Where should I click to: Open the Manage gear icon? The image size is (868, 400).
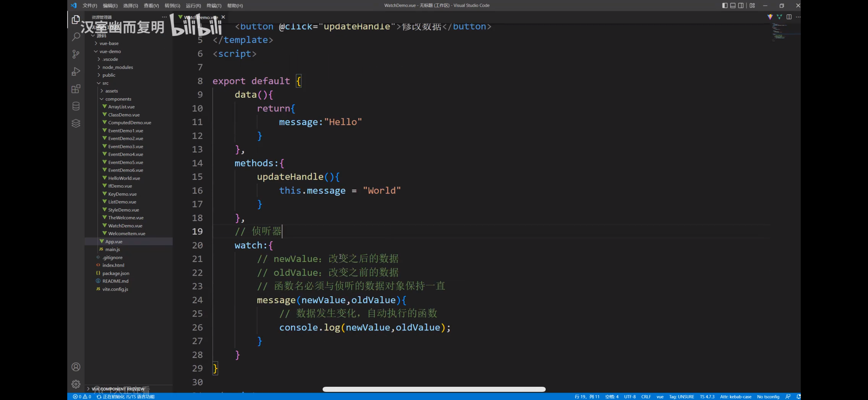point(76,384)
